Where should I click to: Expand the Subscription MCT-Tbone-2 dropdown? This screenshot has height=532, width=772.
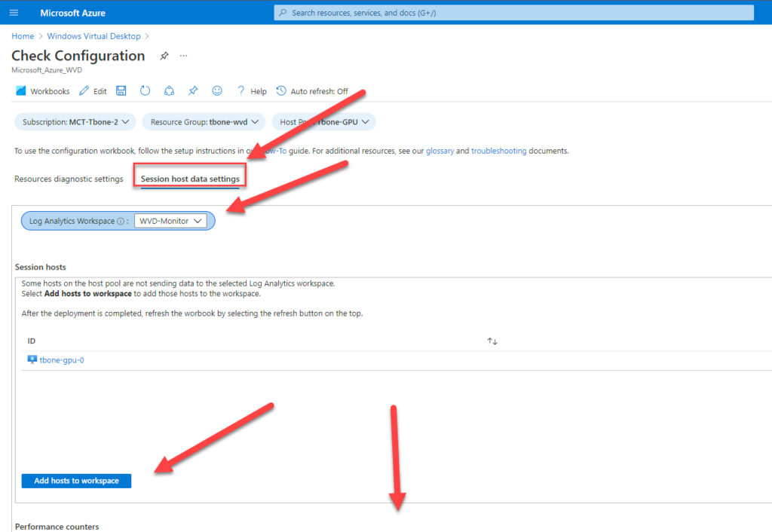point(75,122)
